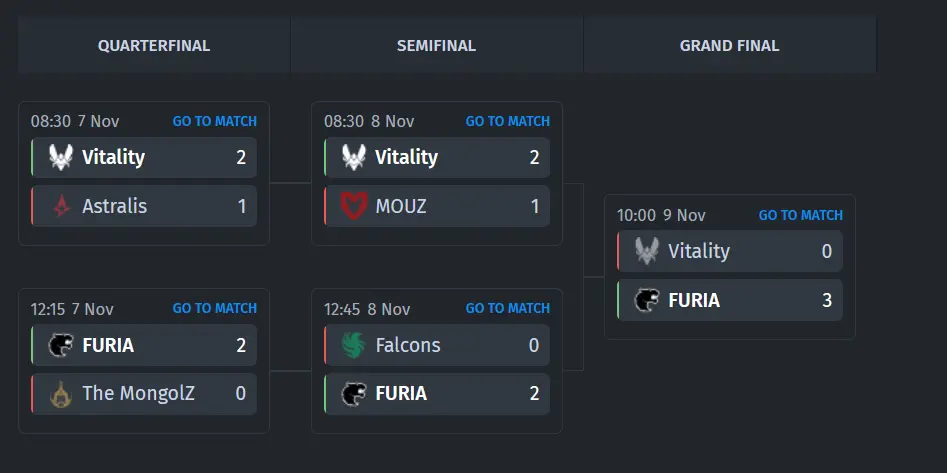Click Vitality logo in the quarterfinal match
Viewport: 947px width, 473px height.
tap(62, 157)
